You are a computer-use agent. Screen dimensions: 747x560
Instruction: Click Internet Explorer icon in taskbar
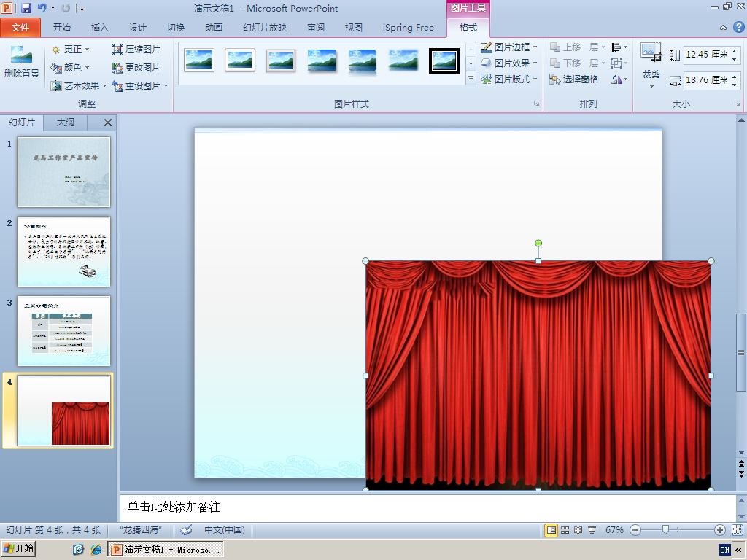[x=96, y=550]
